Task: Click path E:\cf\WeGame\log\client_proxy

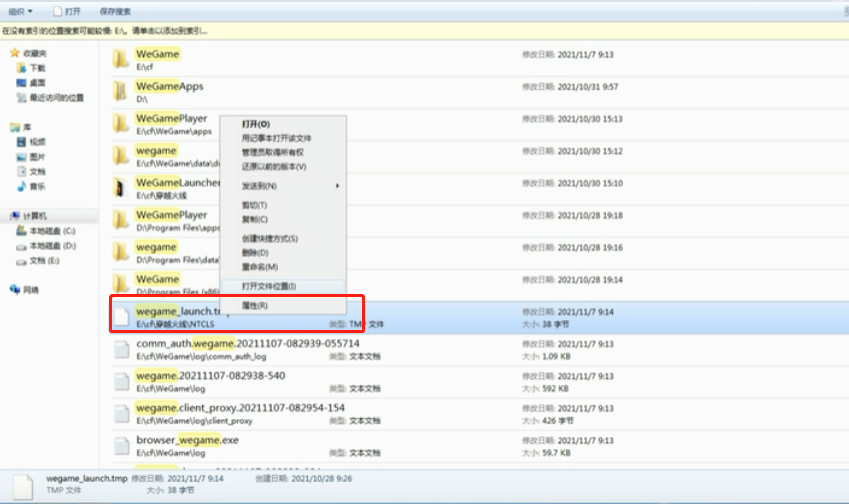Action: point(194,421)
